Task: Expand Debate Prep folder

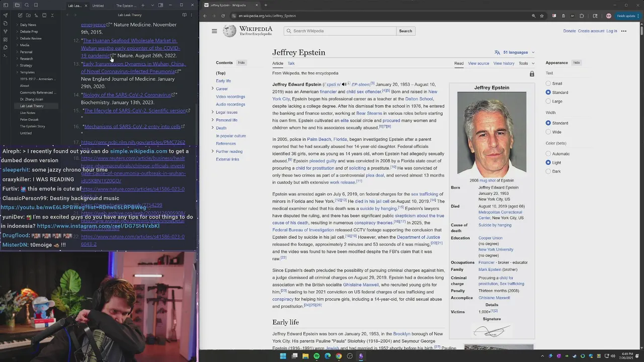Action: [x=17, y=32]
